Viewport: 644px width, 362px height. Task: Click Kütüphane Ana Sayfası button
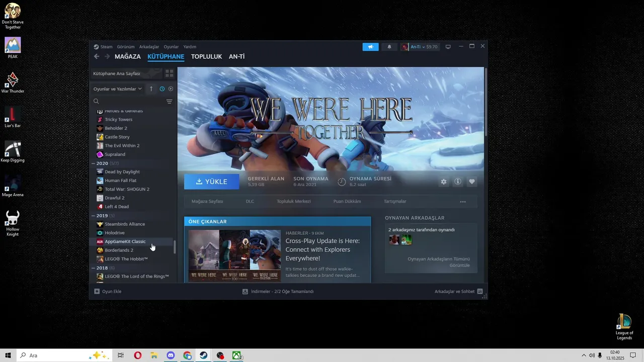(126, 73)
